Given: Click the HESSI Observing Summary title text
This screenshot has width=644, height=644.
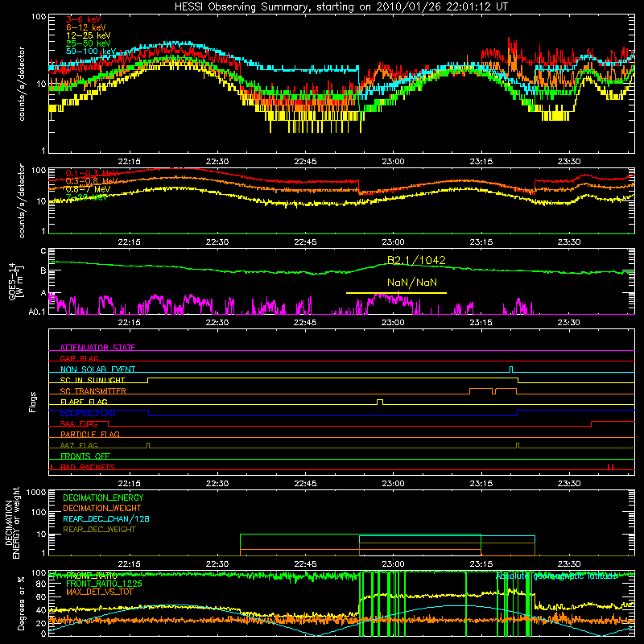Looking at the screenshot, I should (x=341, y=6).
